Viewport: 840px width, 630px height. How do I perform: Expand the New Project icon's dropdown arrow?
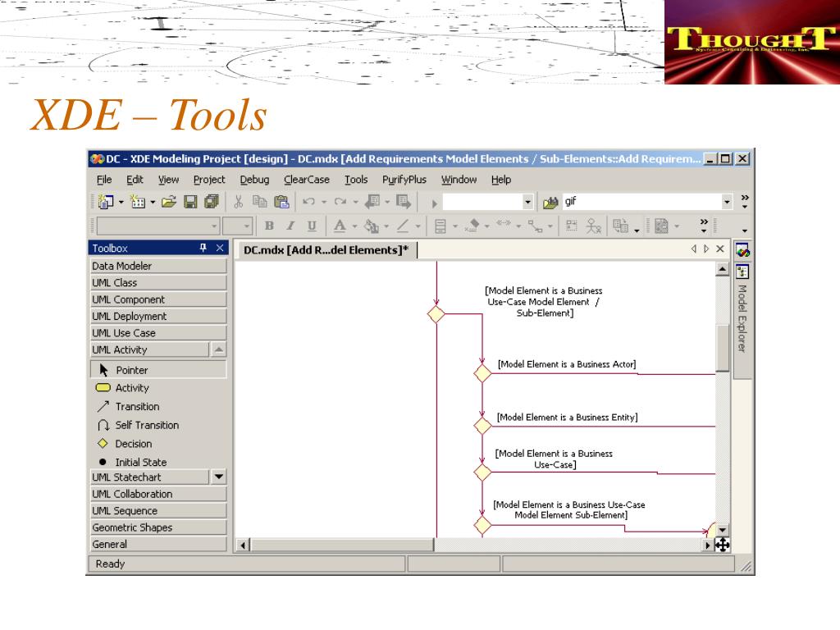pos(121,203)
